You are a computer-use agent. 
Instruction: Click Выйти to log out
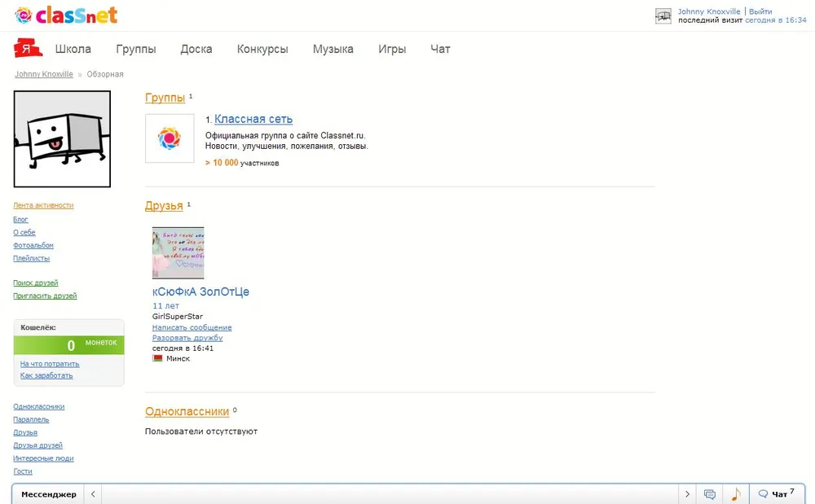[760, 11]
